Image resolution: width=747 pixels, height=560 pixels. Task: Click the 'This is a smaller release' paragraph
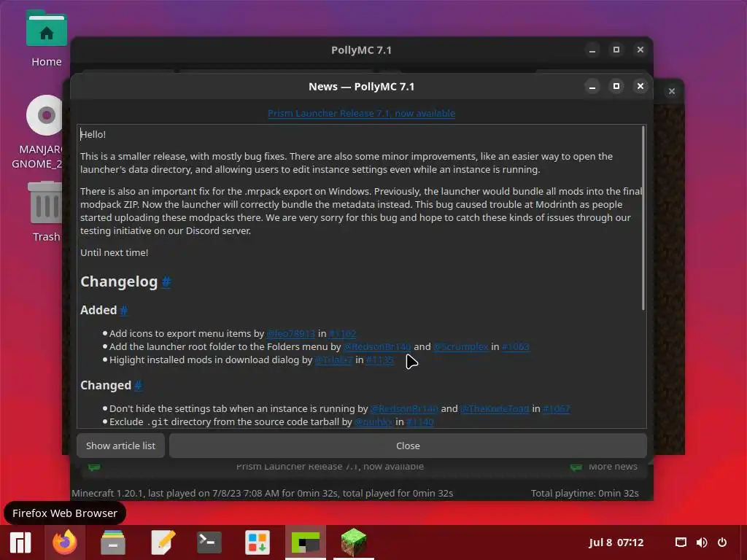click(347, 163)
